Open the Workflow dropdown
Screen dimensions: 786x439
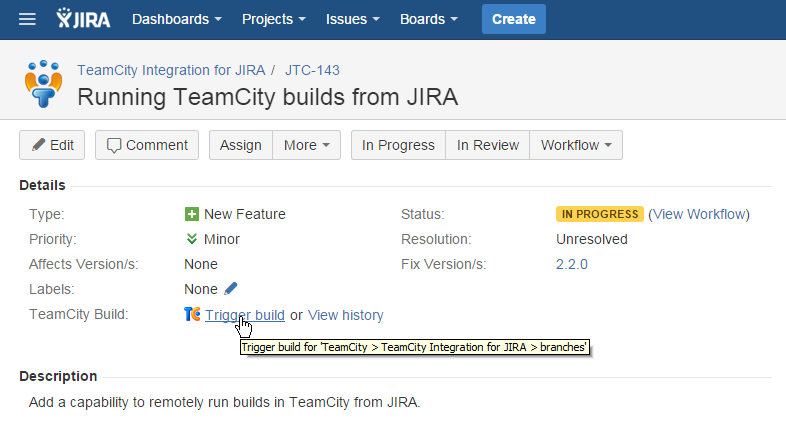575,145
